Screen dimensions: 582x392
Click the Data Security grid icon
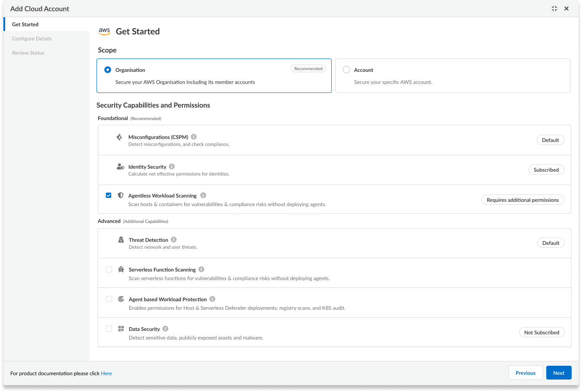121,329
